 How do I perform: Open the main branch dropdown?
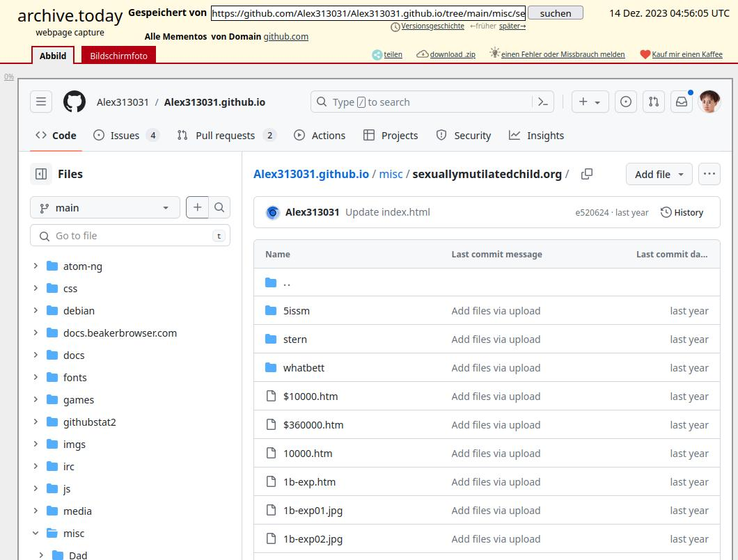click(x=105, y=207)
